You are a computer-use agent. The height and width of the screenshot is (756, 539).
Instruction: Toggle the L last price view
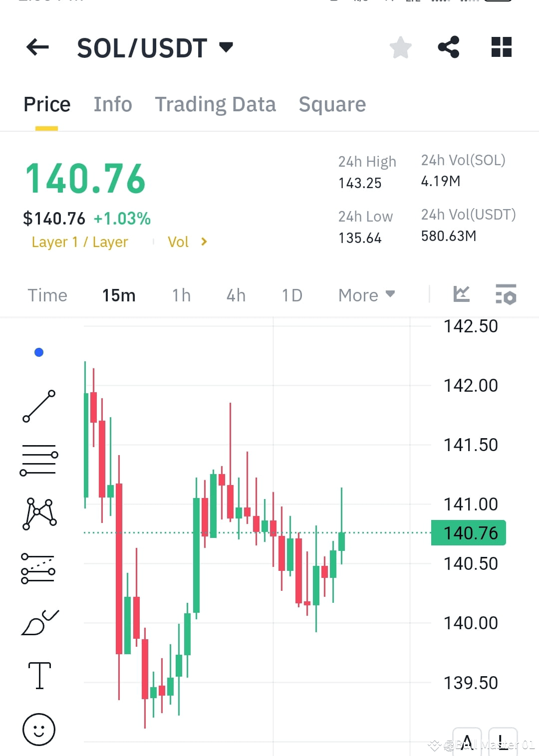coord(503,741)
